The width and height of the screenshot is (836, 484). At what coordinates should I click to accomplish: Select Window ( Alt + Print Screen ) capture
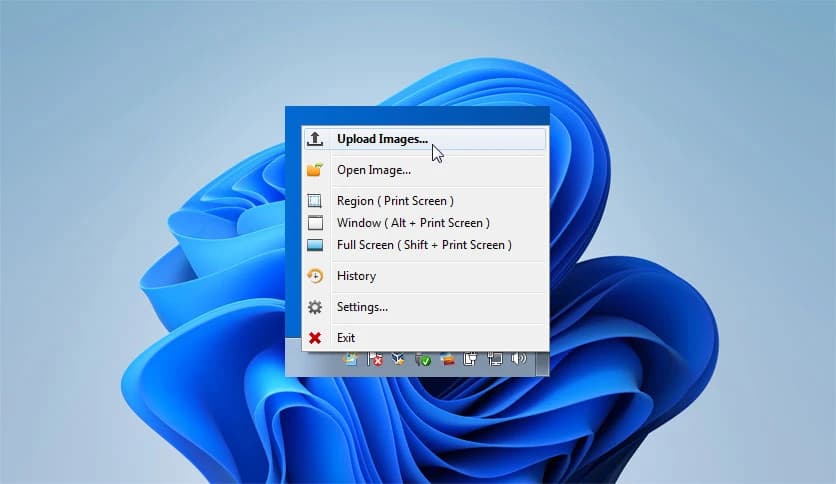424,223
